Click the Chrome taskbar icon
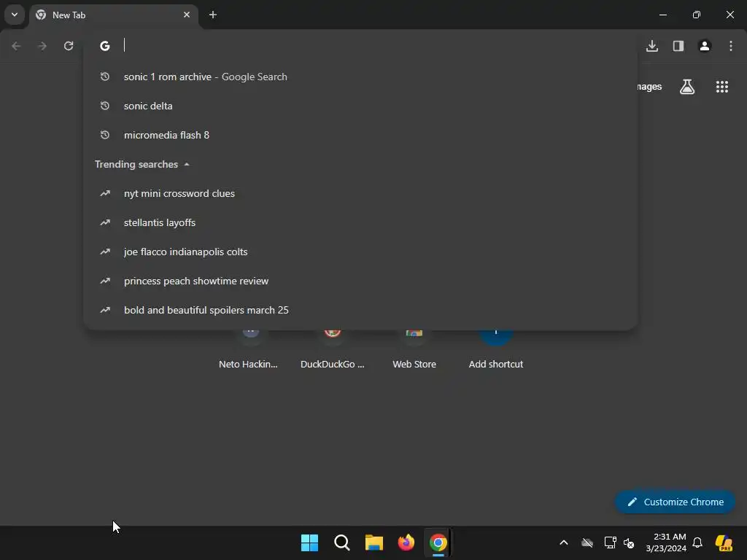This screenshot has height=560, width=747. [438, 542]
